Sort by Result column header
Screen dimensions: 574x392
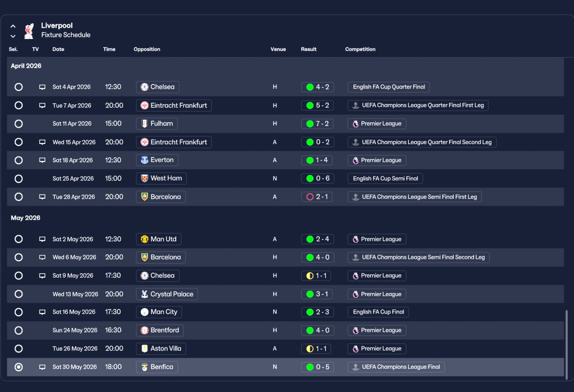tap(309, 49)
